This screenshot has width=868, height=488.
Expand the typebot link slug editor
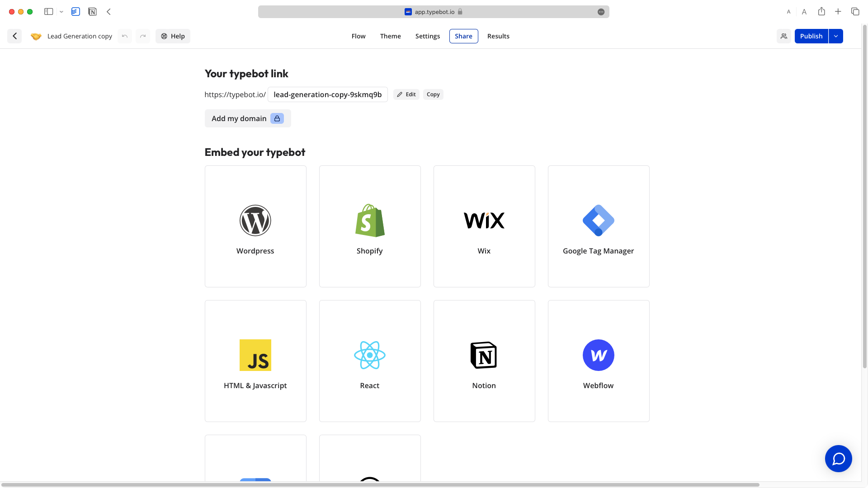[406, 94]
